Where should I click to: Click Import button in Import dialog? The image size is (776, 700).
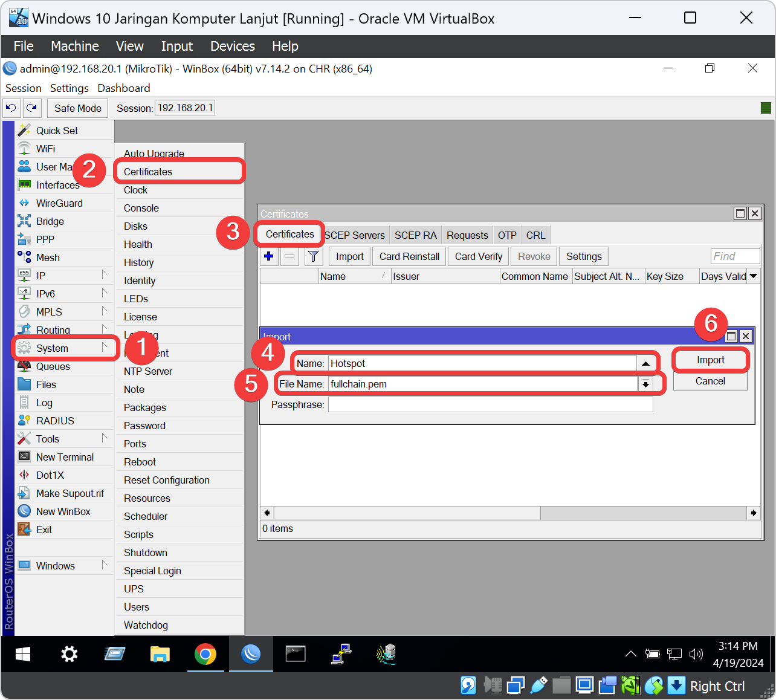click(710, 360)
